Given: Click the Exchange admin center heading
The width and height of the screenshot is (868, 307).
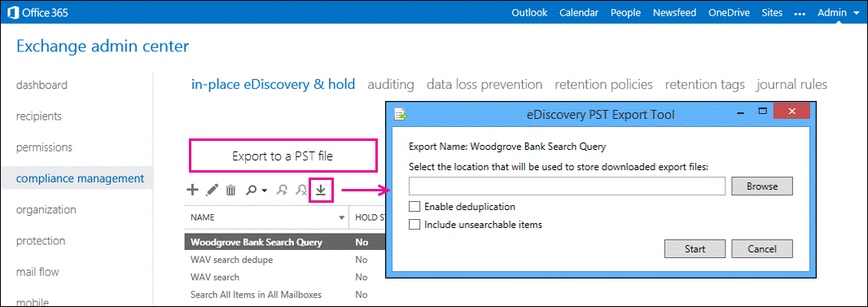Looking at the screenshot, I should [103, 46].
